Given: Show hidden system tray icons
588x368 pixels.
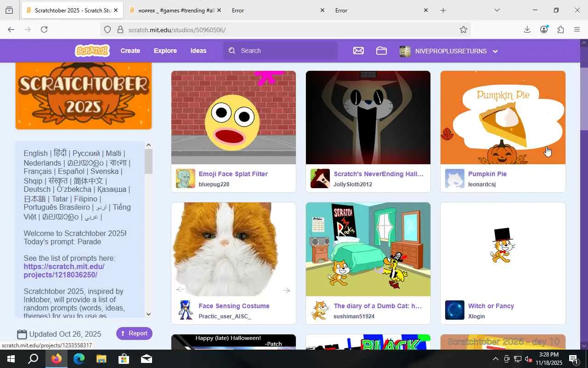Looking at the screenshot, I should tap(495, 359).
